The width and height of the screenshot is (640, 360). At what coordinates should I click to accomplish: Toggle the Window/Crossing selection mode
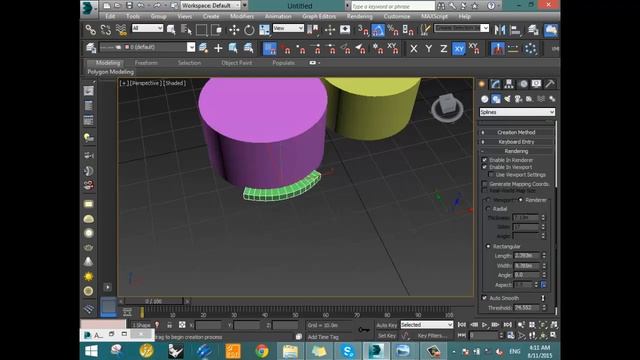tap(217, 29)
